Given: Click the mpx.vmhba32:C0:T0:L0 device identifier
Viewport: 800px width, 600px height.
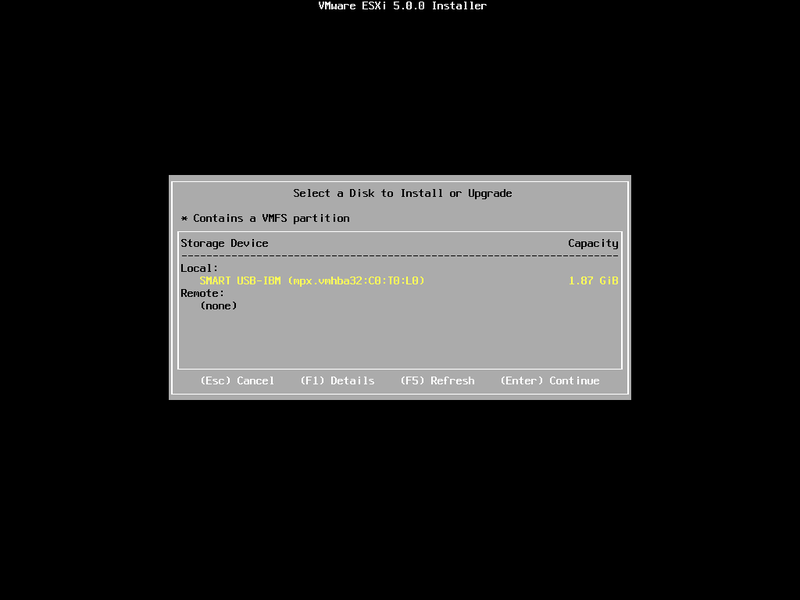Looking at the screenshot, I should point(356,281).
